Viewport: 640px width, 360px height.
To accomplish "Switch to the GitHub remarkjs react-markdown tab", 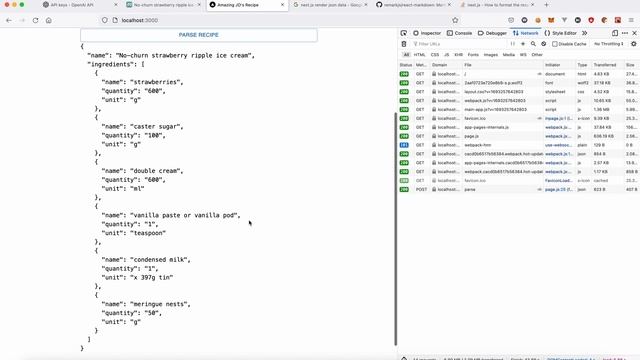I will 413,5.
